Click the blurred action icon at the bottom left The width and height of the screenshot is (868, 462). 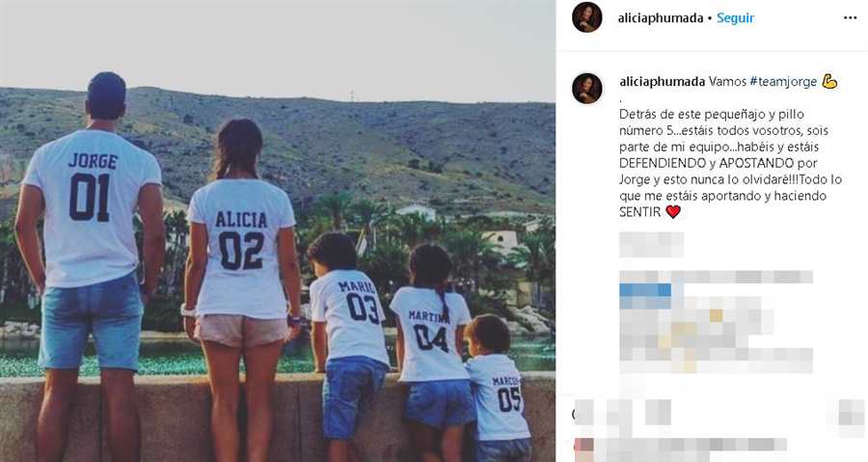coord(583,413)
